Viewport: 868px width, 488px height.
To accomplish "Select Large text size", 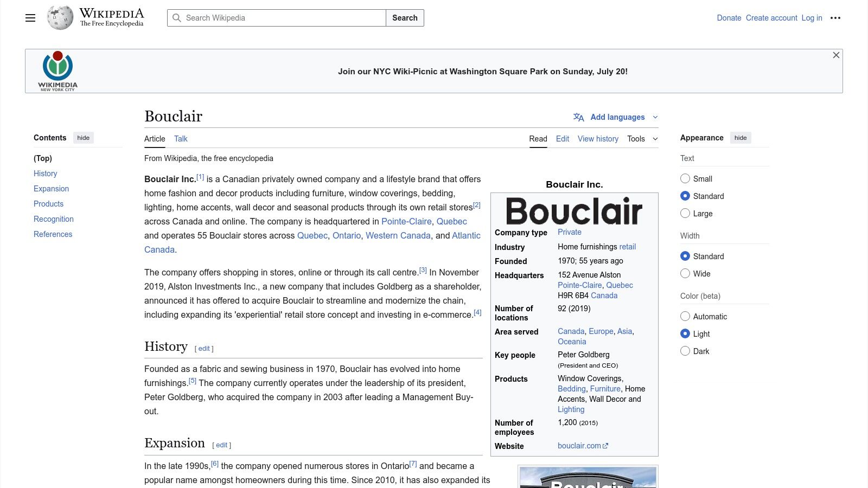I will tap(685, 213).
